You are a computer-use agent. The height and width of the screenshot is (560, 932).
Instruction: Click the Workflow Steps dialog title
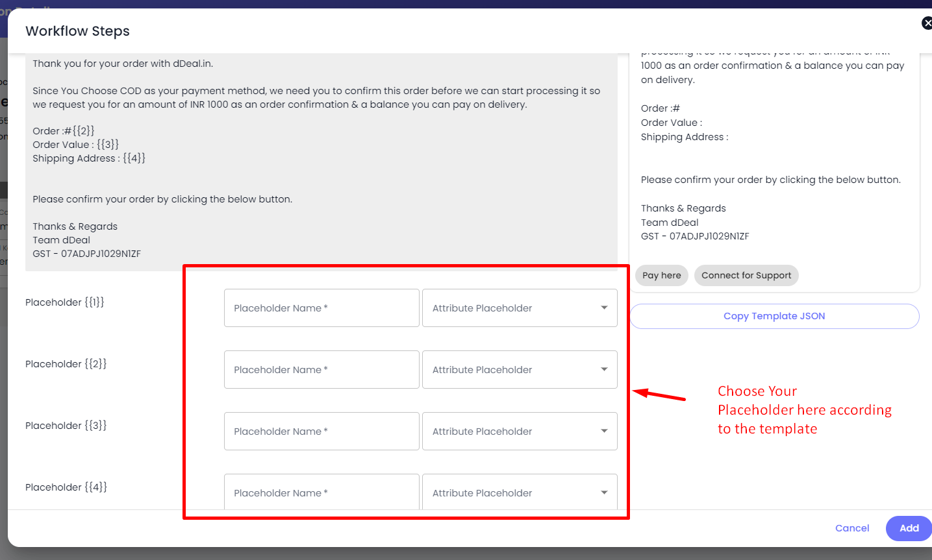point(77,31)
